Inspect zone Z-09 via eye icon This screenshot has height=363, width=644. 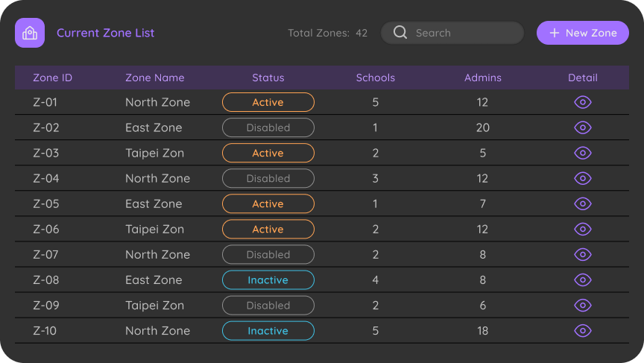click(x=582, y=306)
